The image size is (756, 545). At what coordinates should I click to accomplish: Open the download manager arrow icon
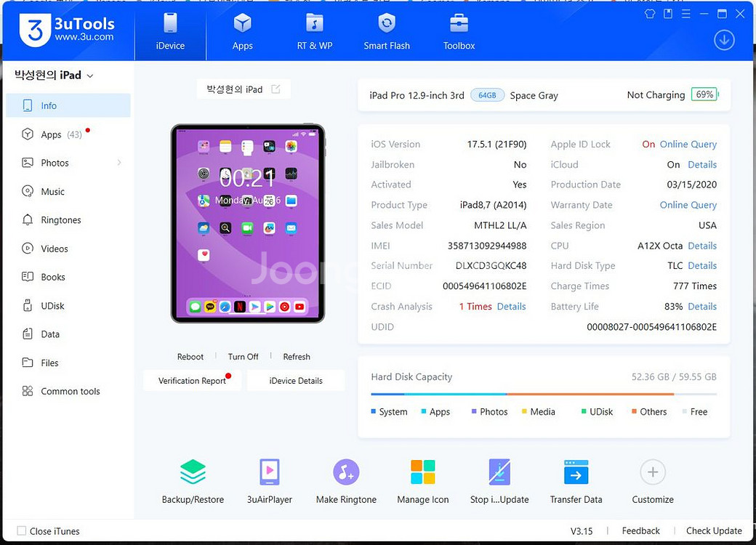pyautogui.click(x=724, y=40)
